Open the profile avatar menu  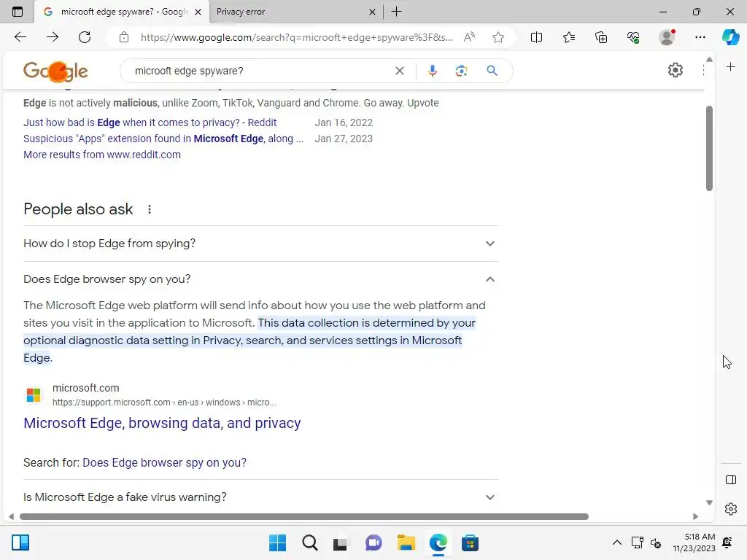click(x=667, y=37)
